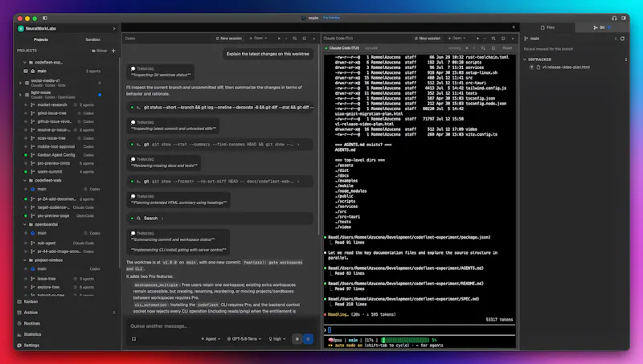
Task: Collapse the project-nimbus folder
Action: coord(25,260)
